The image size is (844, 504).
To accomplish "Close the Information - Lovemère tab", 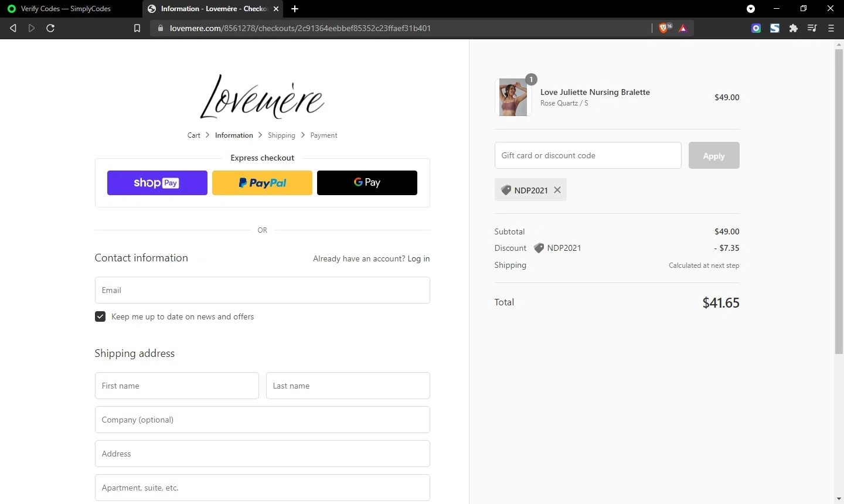I will [x=275, y=9].
